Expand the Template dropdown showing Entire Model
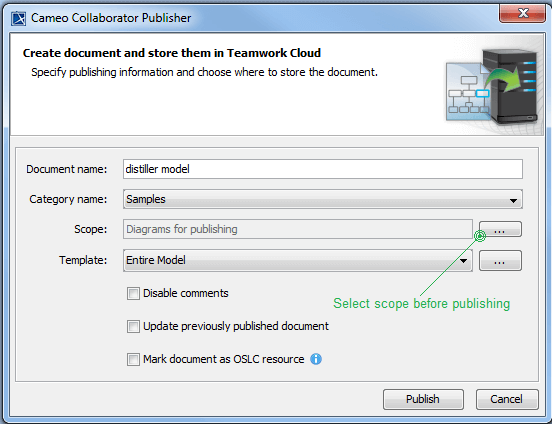This screenshot has width=552, height=424. pyautogui.click(x=298, y=261)
